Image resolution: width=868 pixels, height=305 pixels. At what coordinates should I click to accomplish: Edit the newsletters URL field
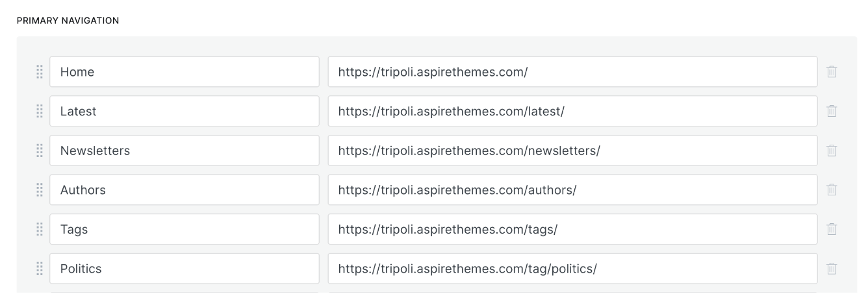click(x=572, y=151)
